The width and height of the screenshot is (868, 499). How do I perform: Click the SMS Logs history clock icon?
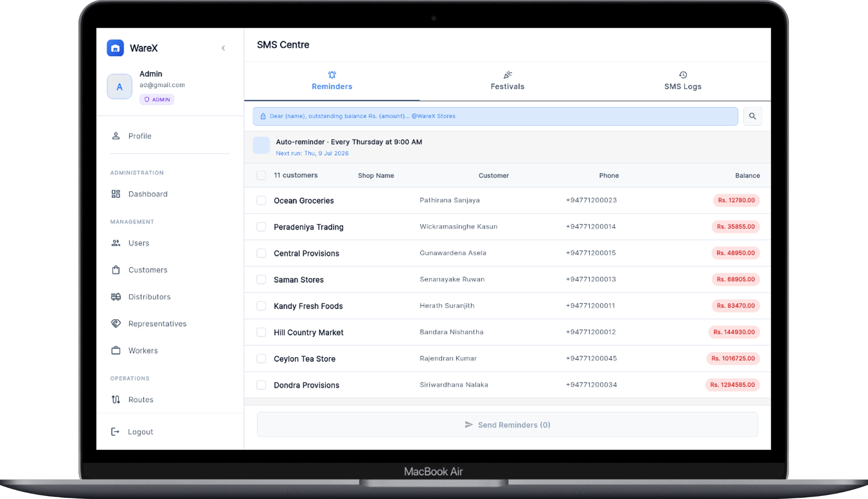[x=683, y=75]
